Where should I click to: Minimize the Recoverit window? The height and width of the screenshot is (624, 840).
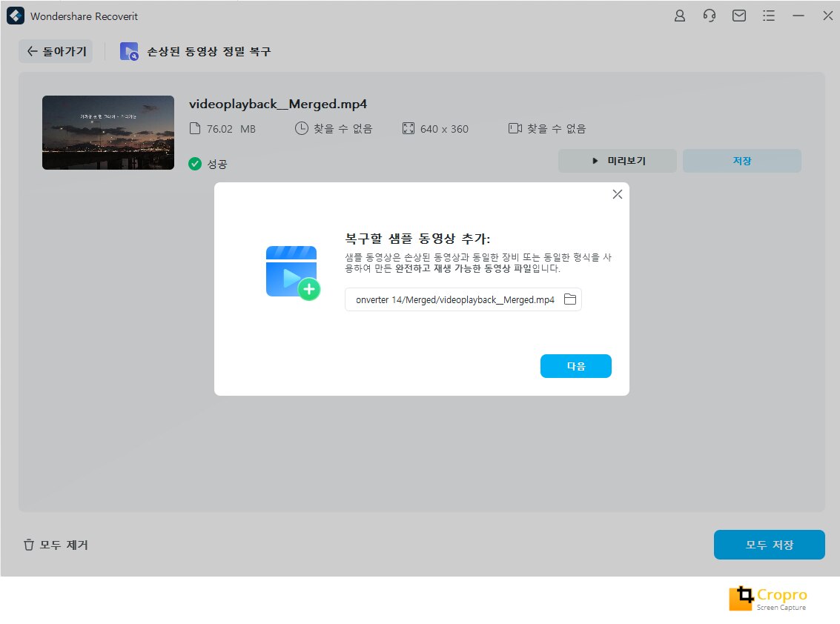point(798,16)
